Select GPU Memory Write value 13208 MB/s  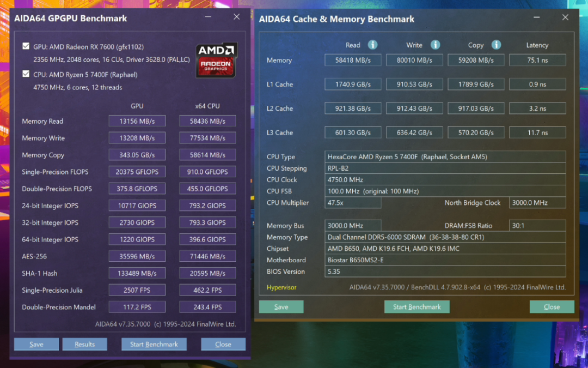pos(137,138)
